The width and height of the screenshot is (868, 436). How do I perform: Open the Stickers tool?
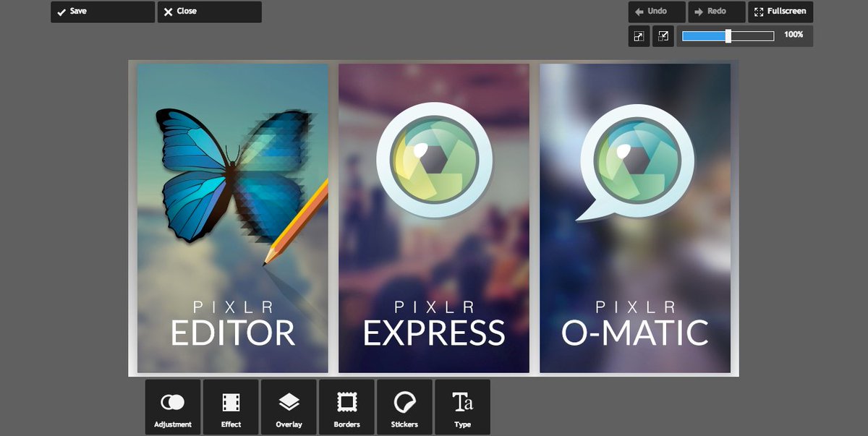tap(404, 407)
